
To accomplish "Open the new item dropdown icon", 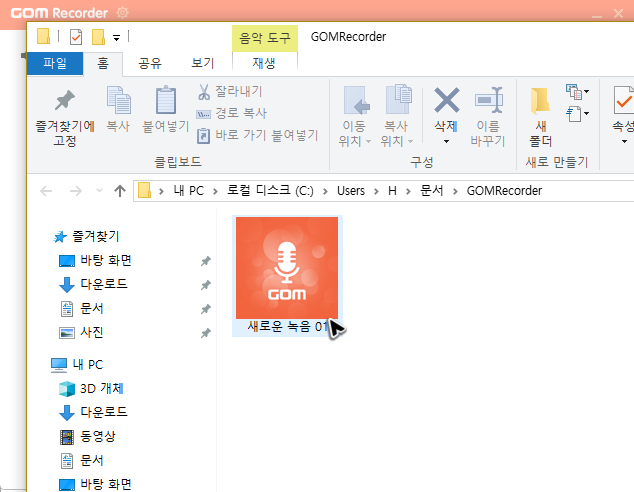I will point(577,91).
